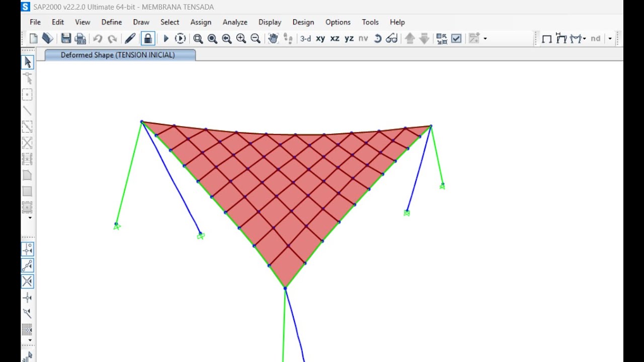Switch to the 3-d view

point(305,38)
